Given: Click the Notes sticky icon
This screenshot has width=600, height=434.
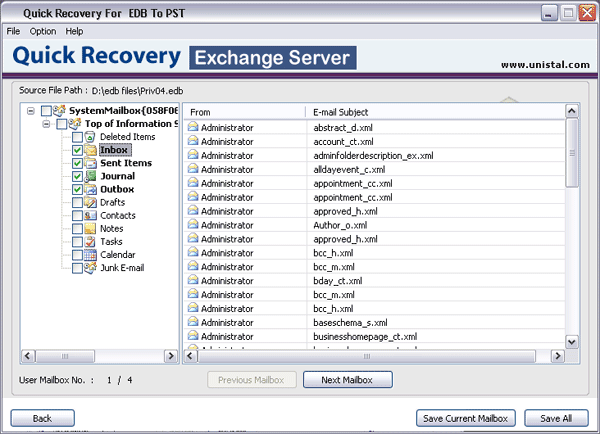Looking at the screenshot, I should click(90, 228).
